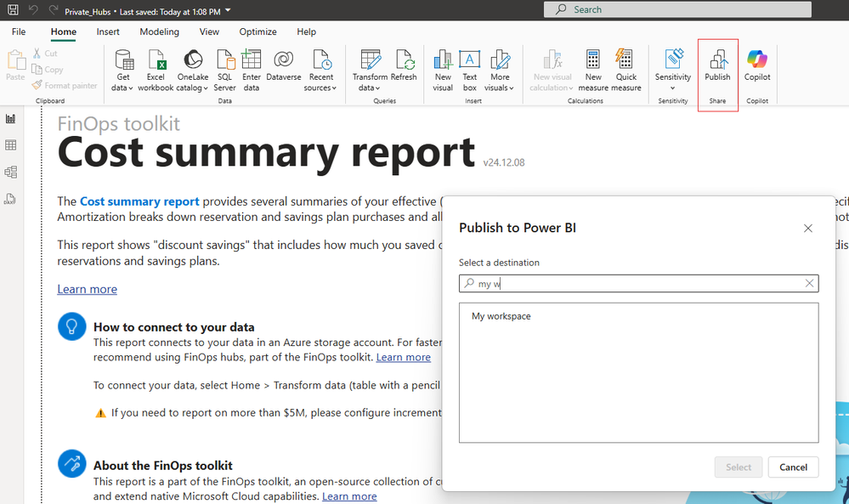
Task: Open Copilot from the ribbon
Action: (757, 65)
